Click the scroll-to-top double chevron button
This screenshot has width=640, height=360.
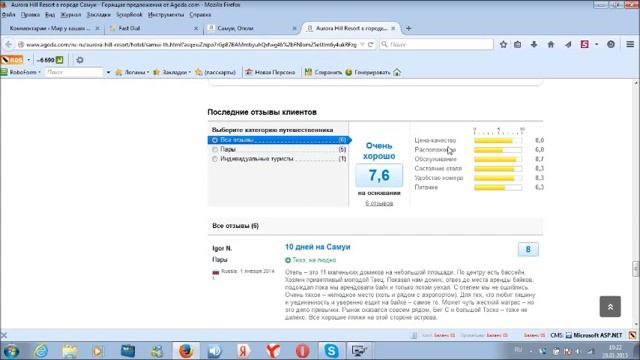point(610,307)
